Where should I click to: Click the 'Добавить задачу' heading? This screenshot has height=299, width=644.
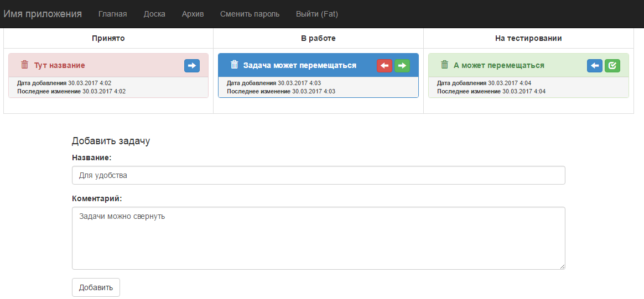pos(111,141)
